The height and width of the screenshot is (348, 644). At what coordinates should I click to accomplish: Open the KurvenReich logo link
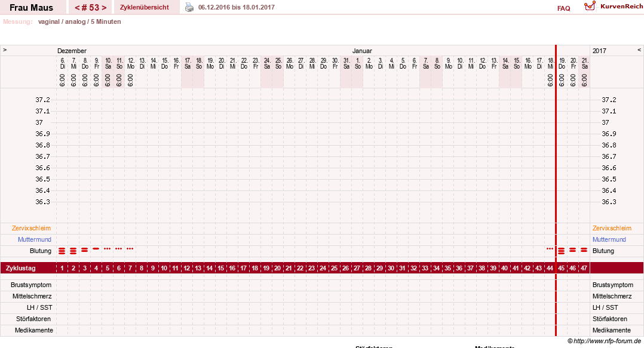point(613,6)
